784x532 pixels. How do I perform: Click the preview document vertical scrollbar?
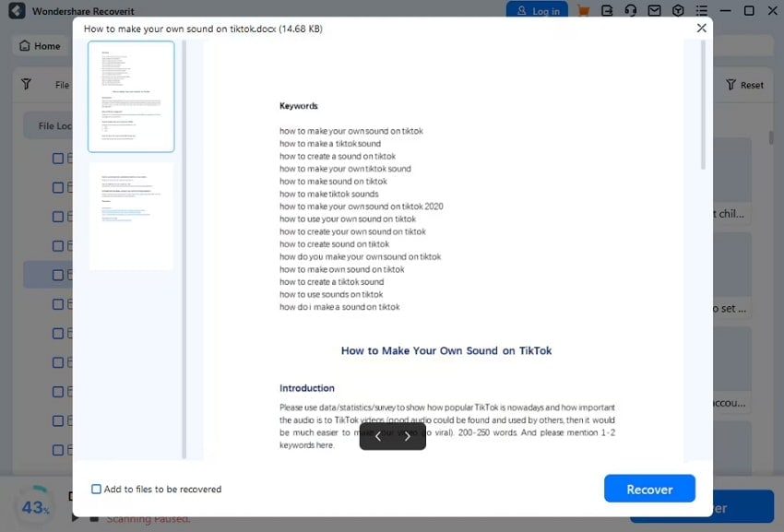click(703, 105)
